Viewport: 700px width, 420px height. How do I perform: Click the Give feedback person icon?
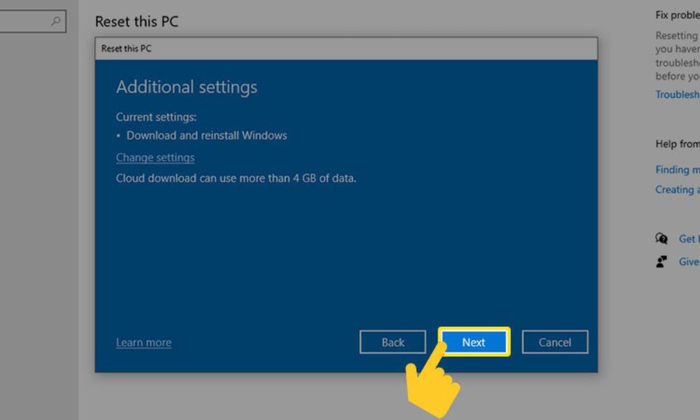[x=661, y=262]
